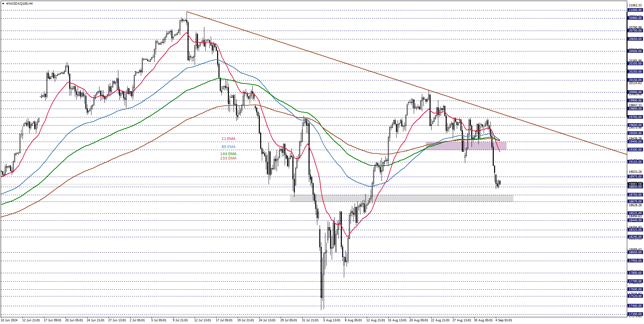Click the 17800.00 price level label
The image size is (644, 324).
click(x=635, y=273)
